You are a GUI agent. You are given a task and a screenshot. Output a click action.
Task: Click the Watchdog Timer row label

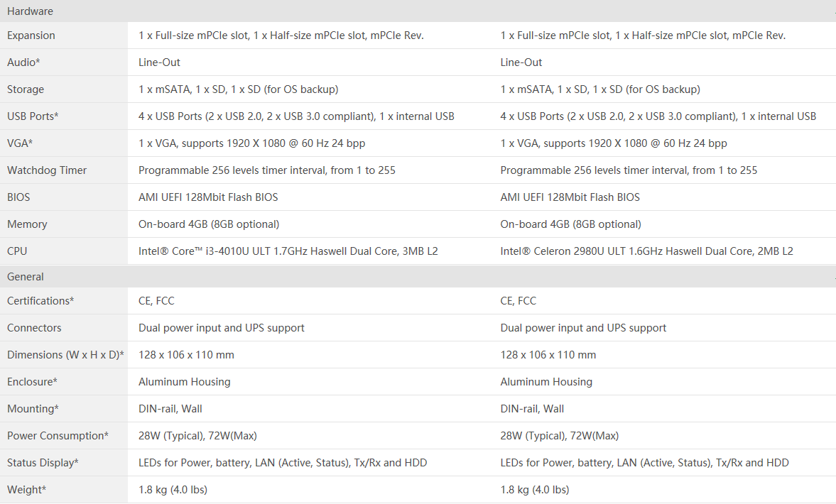tap(47, 170)
